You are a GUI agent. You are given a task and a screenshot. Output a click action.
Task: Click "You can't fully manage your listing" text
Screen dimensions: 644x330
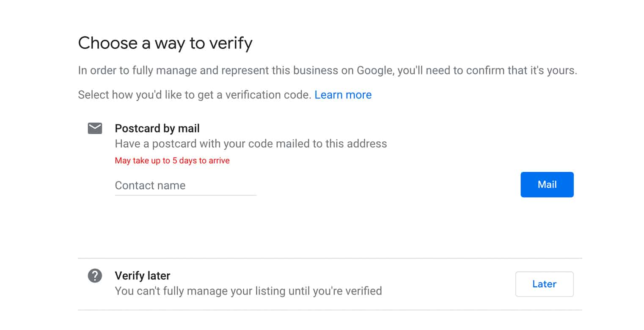pos(248,291)
